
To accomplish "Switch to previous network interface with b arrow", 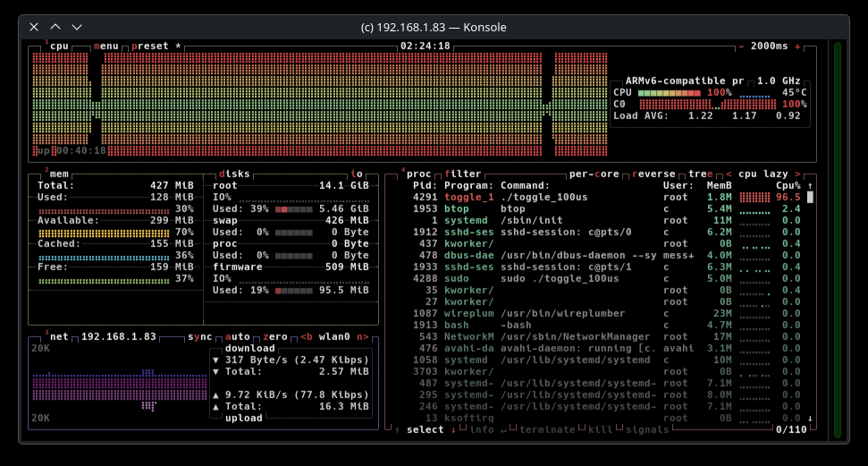I will (304, 337).
